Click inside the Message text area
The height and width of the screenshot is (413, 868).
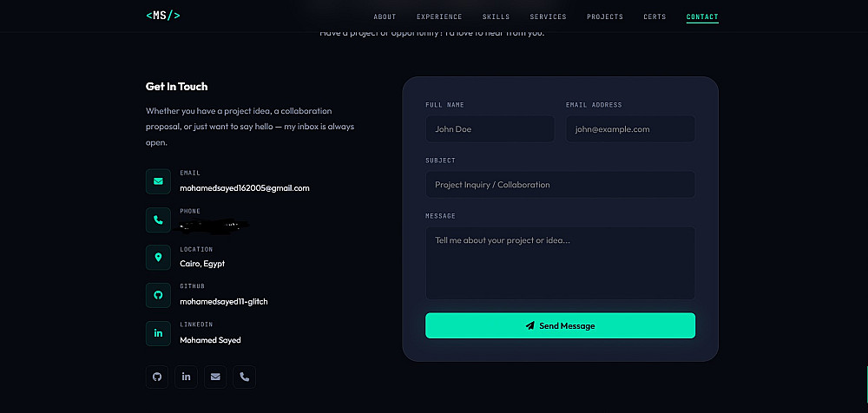pos(560,263)
